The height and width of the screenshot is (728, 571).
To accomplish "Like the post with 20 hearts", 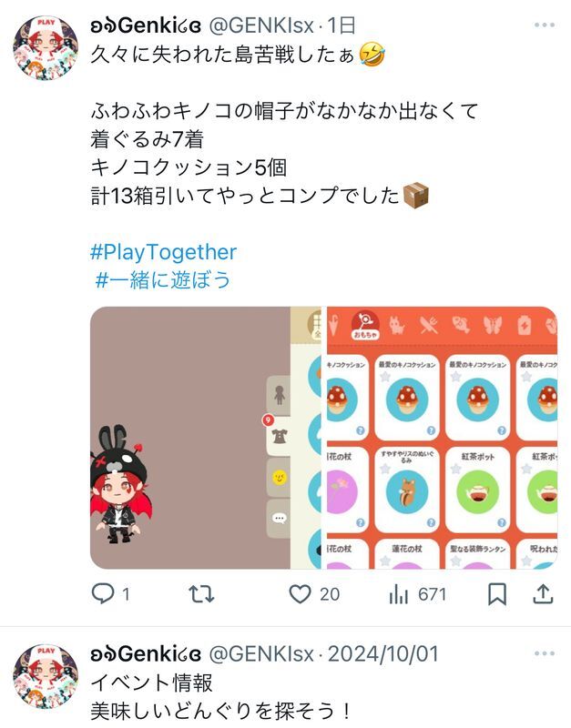I will [300, 594].
